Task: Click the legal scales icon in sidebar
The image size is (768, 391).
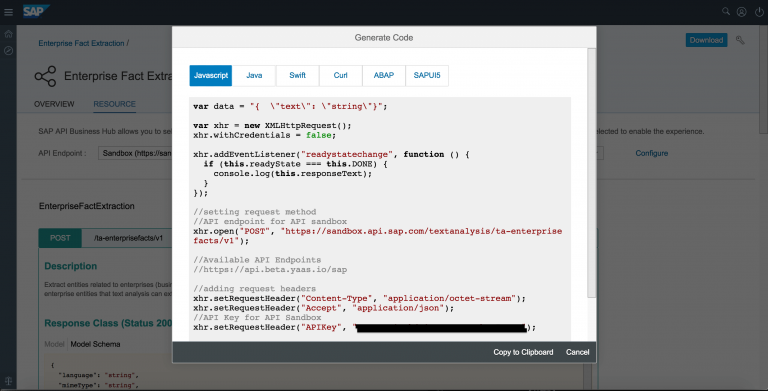Action: pyautogui.click(x=8, y=382)
